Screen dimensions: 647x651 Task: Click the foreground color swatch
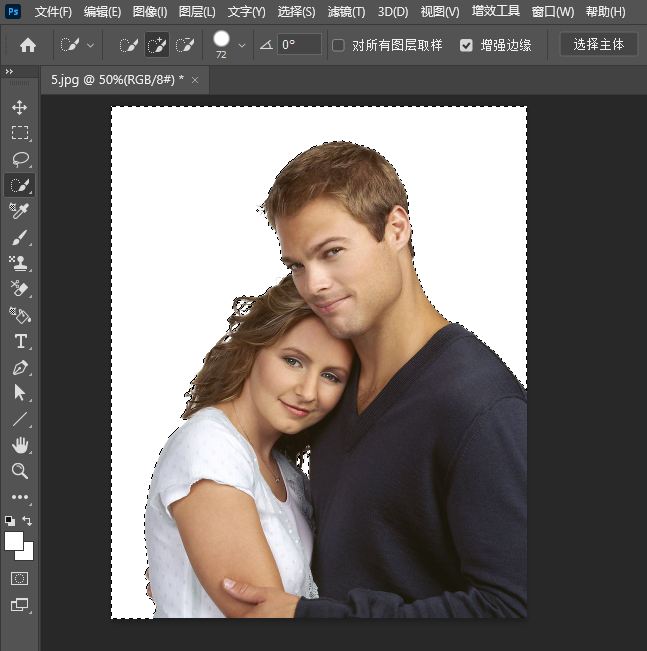[x=14, y=541]
